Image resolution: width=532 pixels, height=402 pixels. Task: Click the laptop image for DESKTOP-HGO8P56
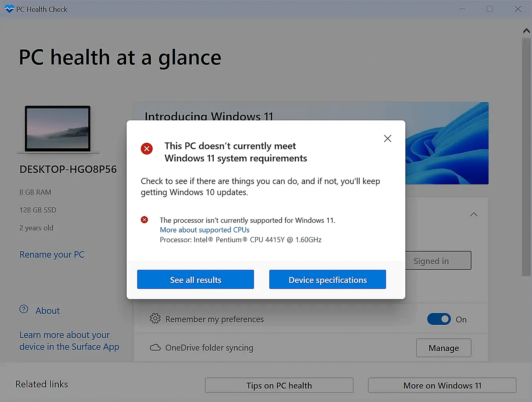(x=58, y=129)
